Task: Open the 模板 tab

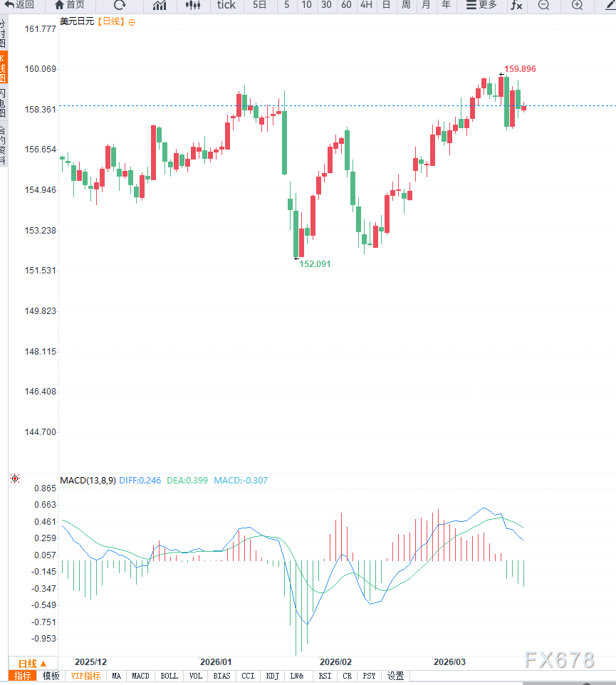Action: point(51,676)
